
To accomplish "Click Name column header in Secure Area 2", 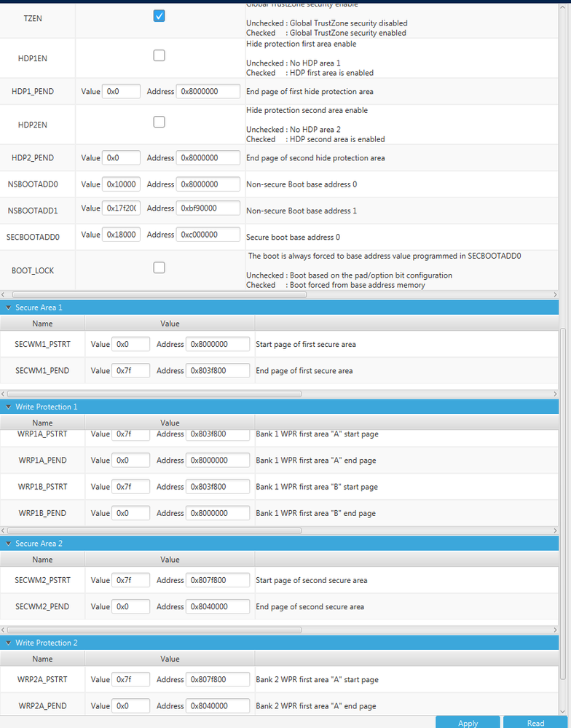I will (x=42, y=560).
